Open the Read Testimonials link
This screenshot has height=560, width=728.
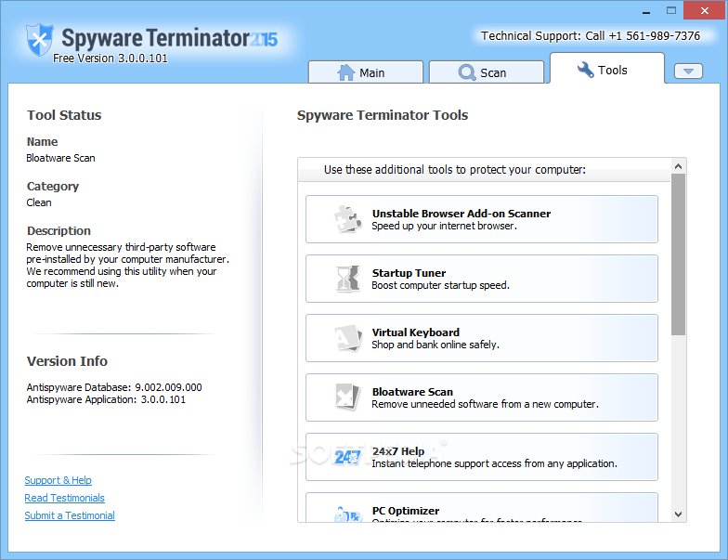(x=65, y=498)
